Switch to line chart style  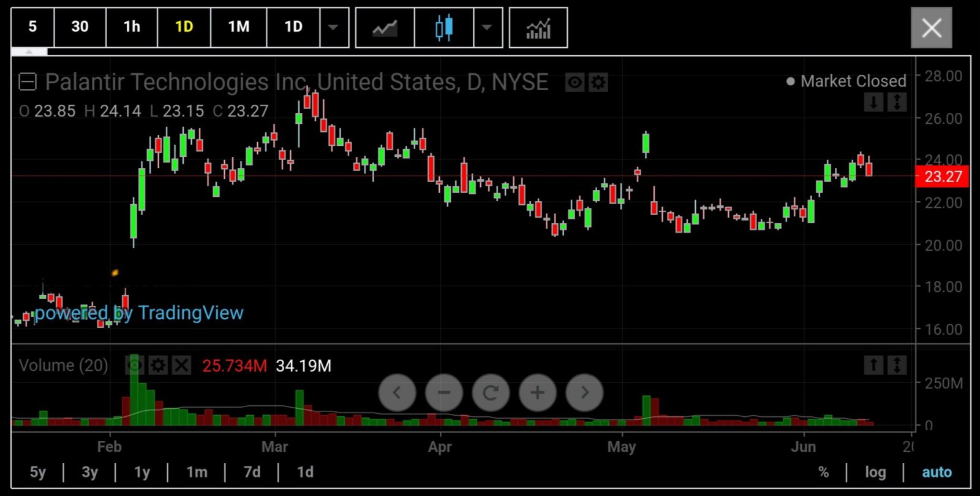pyautogui.click(x=385, y=28)
